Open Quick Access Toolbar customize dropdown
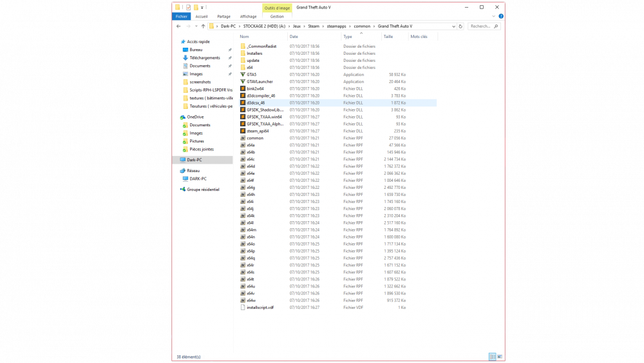This screenshot has width=644, height=363. (x=202, y=7)
